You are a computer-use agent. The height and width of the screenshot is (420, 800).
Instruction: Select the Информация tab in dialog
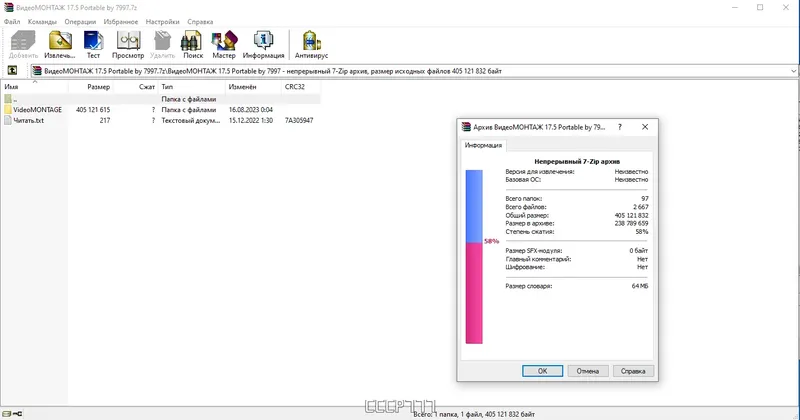click(483, 145)
